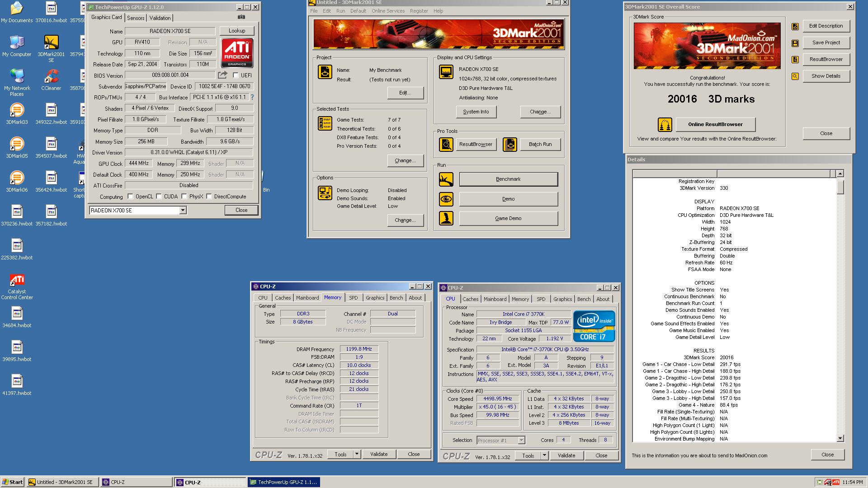Click the System Info button
Screen dimensions: 868x488
[476, 112]
